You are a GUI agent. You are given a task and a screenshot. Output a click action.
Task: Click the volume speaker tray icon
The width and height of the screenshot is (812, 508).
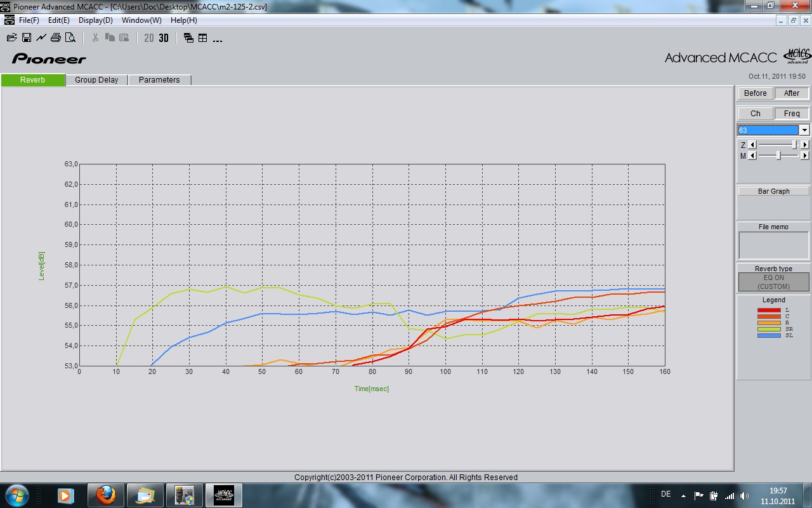coord(744,496)
